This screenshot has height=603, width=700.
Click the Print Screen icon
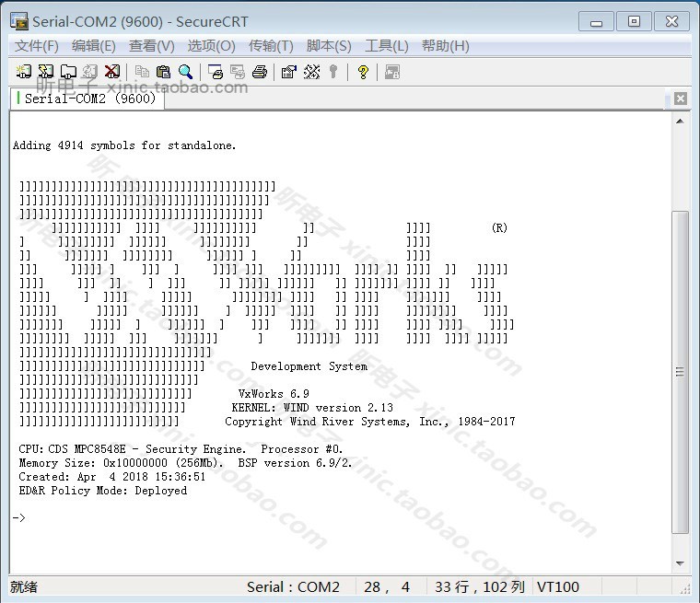(x=216, y=72)
